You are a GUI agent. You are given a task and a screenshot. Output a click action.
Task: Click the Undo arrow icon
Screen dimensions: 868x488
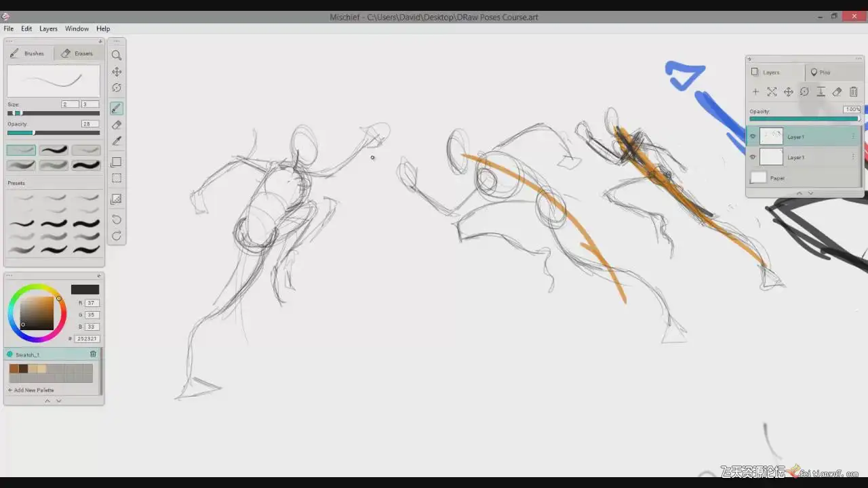coord(117,220)
